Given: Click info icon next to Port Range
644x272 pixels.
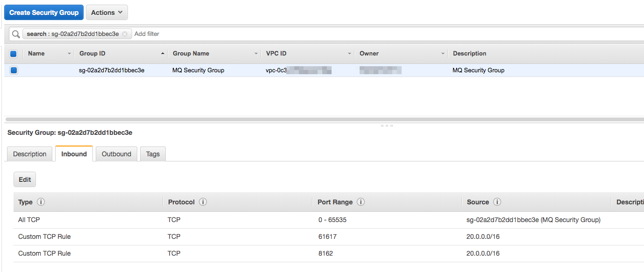Looking at the screenshot, I should (x=361, y=202).
